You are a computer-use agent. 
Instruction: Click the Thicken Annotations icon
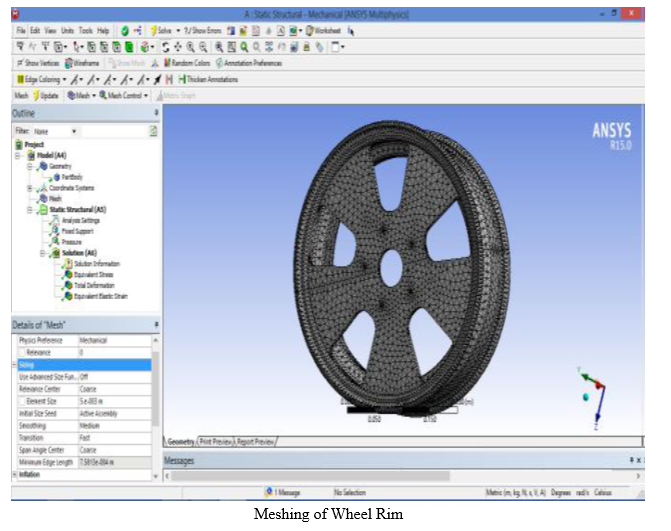182,80
